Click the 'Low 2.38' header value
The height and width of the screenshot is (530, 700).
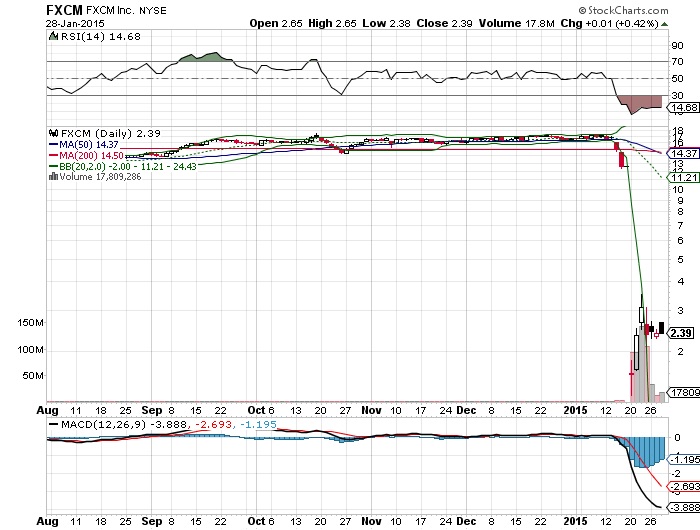pyautogui.click(x=386, y=23)
